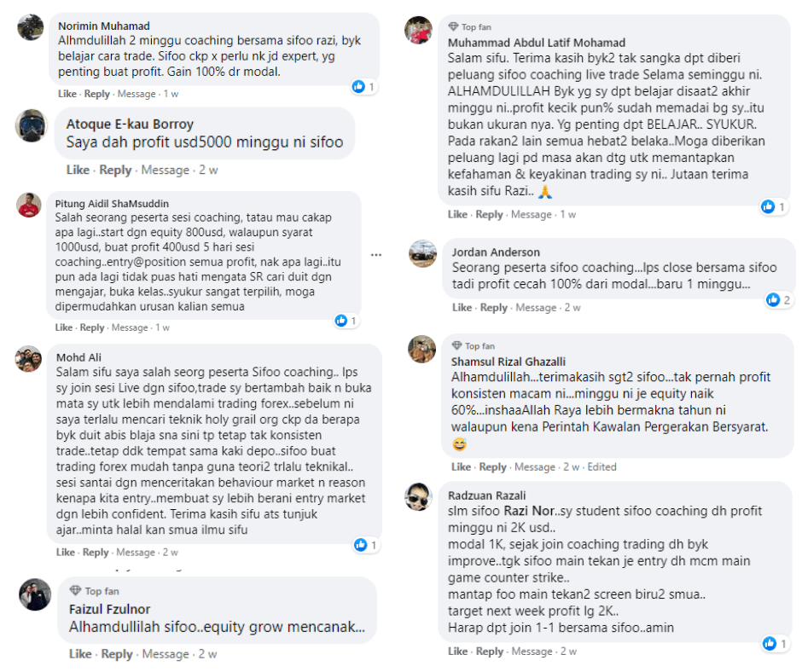The image size is (802, 672).
Task: Click Top fan badge icon above Faizul Fzulnor
Action: click(75, 591)
